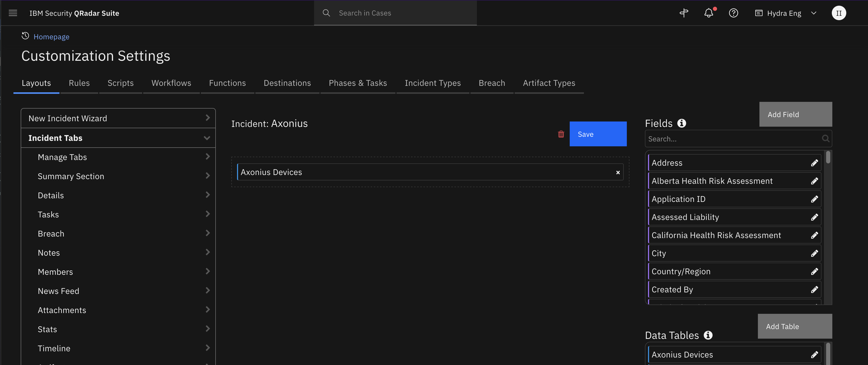Viewport: 868px width, 365px height.
Task: Switch to the Phases & Tasks tab
Action: [x=358, y=83]
